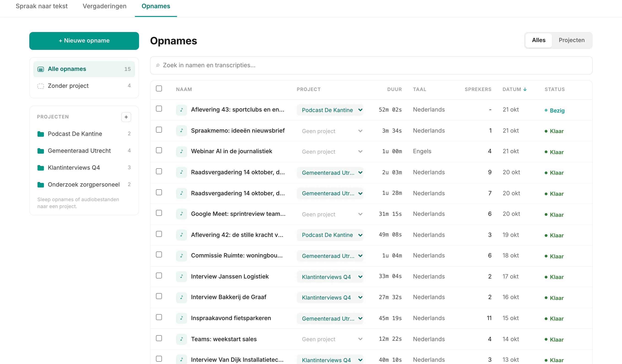This screenshot has height=364, width=622.
Task: Toggle the select-all checkbox in table header
Action: pos(159,88)
